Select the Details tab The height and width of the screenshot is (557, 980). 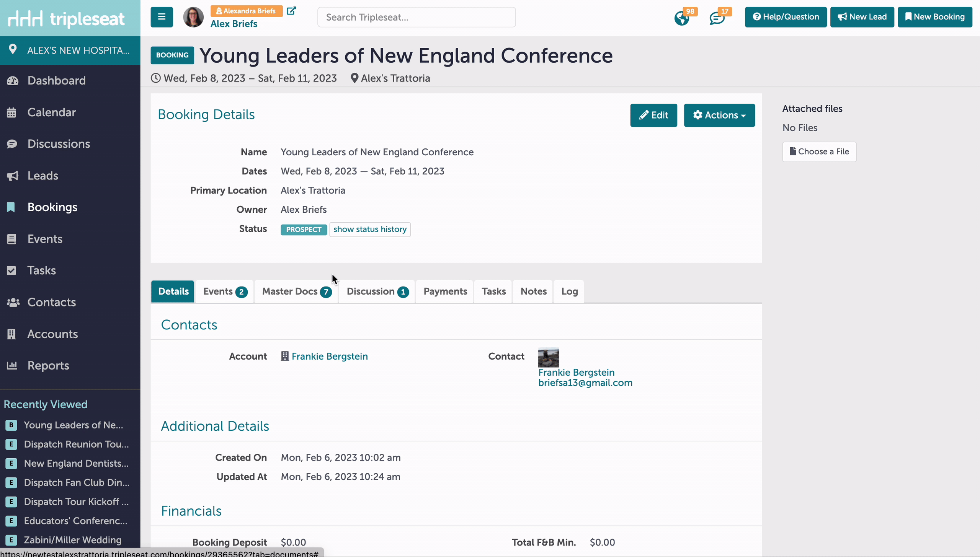coord(173,291)
